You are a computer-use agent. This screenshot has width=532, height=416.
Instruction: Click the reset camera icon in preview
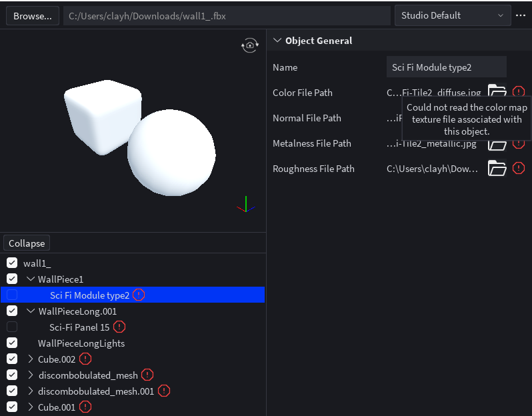(250, 45)
